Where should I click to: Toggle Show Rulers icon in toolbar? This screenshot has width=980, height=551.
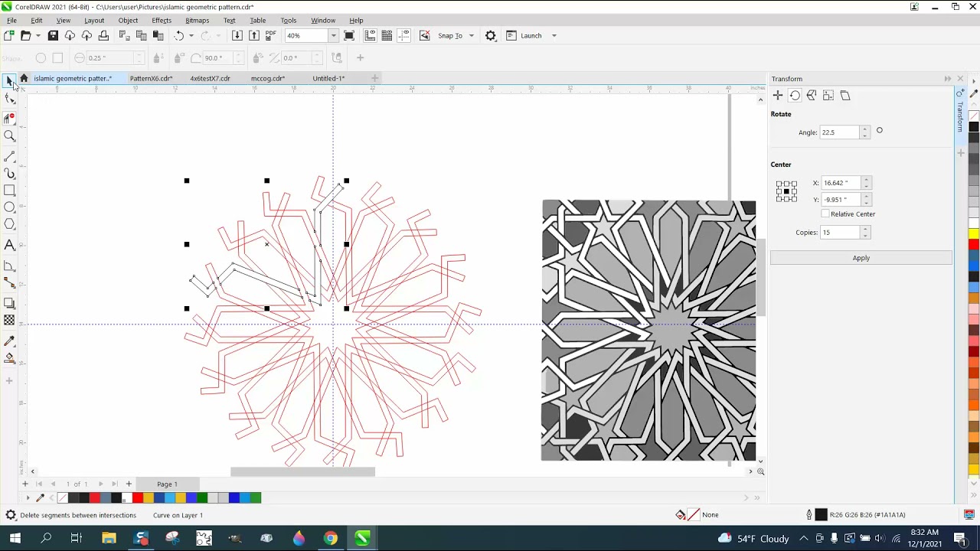[370, 36]
